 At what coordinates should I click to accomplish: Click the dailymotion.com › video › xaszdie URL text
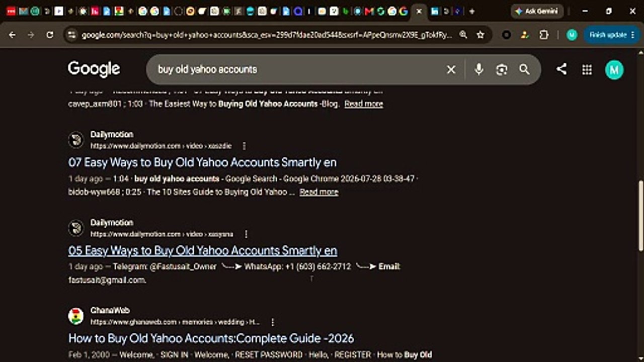point(161,146)
